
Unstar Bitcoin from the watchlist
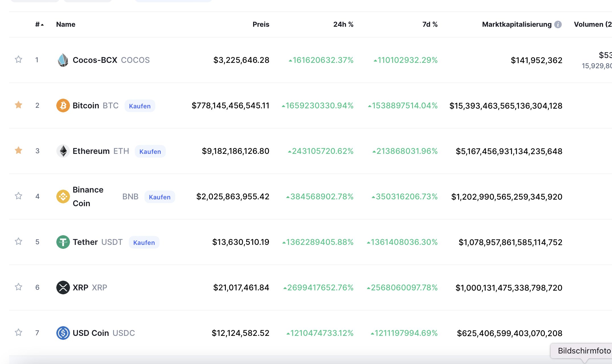[x=18, y=105]
